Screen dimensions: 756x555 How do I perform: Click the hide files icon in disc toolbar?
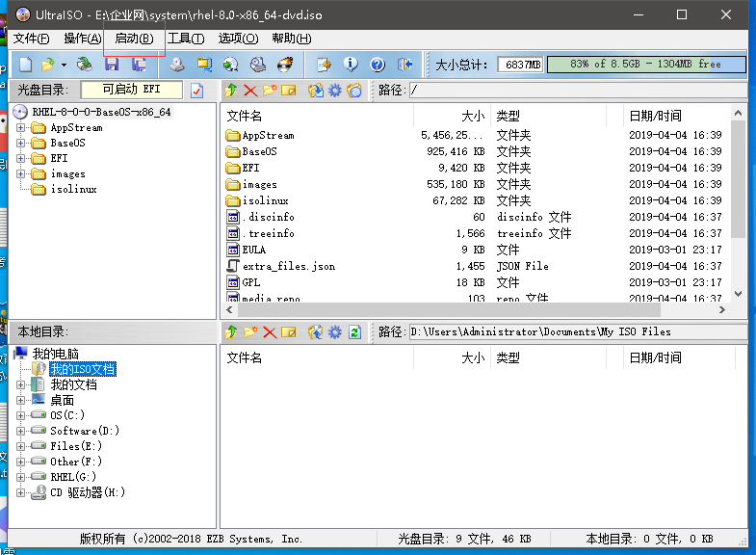coord(354,91)
